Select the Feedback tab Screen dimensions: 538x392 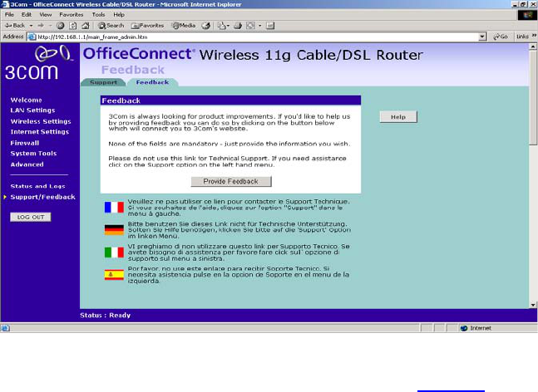(x=152, y=82)
